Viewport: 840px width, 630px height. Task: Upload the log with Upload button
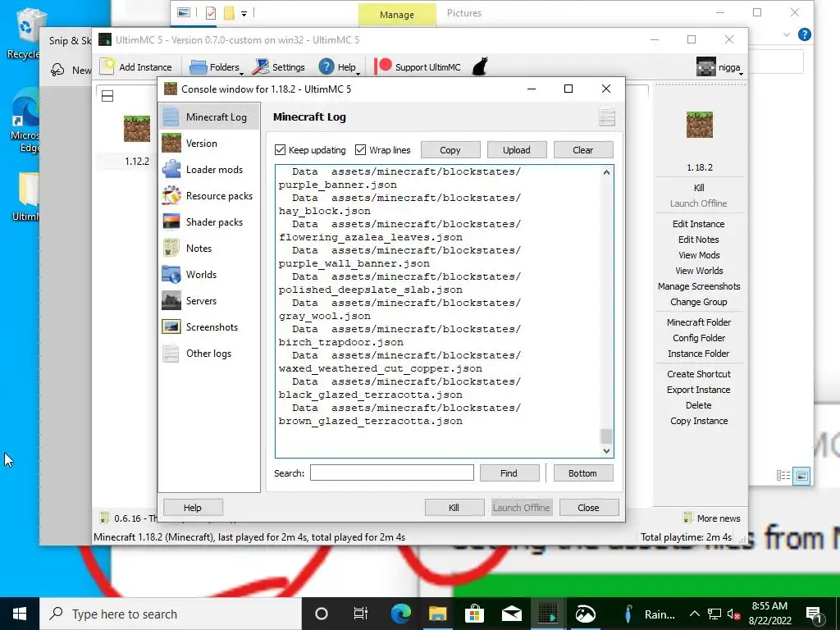click(x=517, y=150)
